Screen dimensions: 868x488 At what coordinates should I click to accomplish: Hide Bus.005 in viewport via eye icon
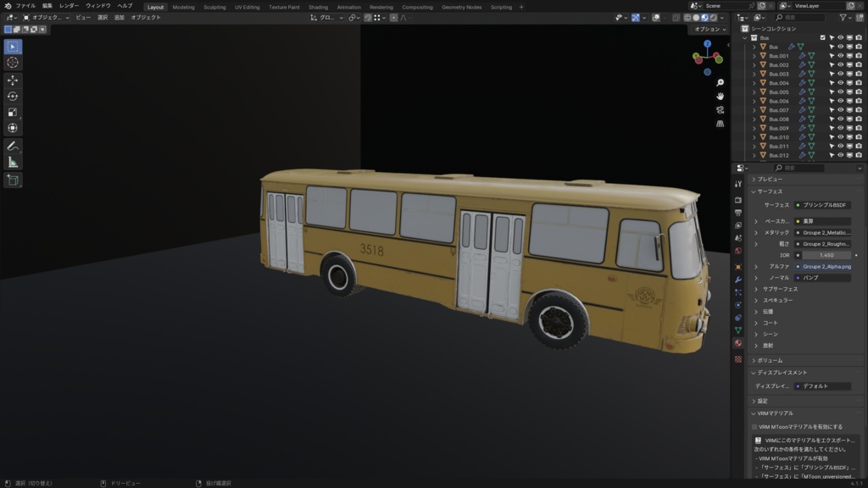(x=840, y=91)
